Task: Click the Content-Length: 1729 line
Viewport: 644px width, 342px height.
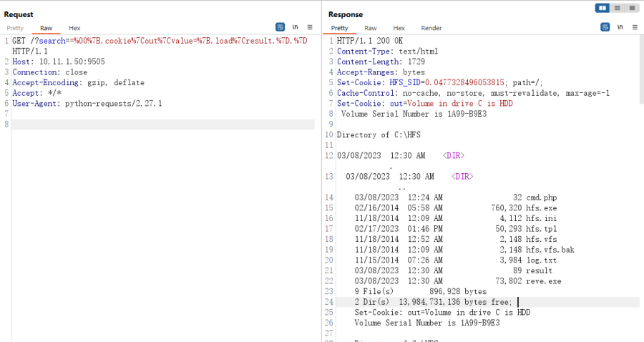Action: pos(381,62)
